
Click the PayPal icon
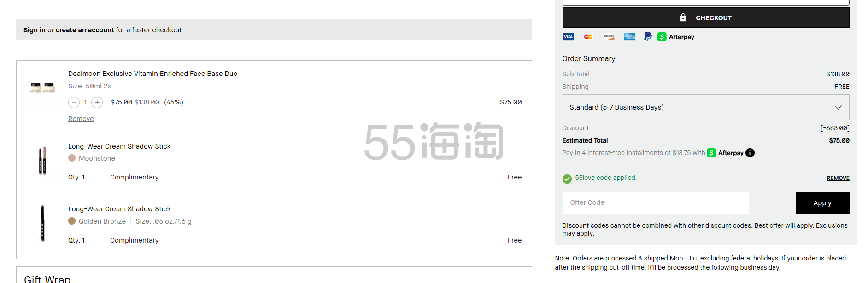point(648,37)
